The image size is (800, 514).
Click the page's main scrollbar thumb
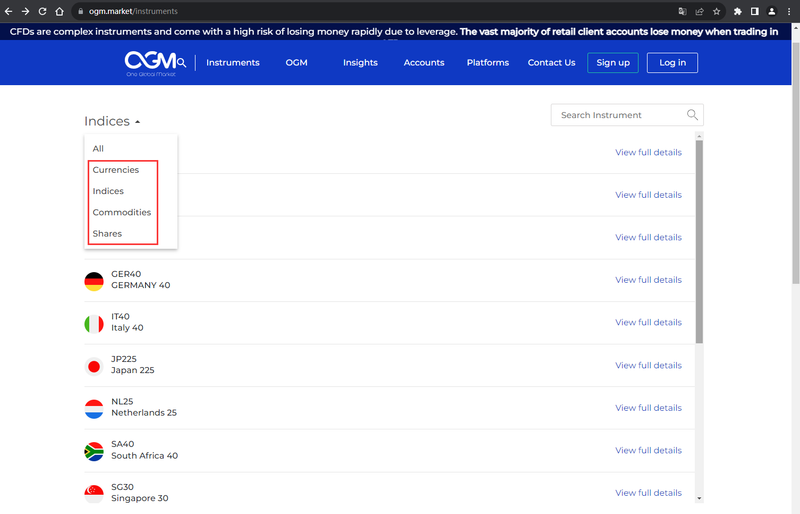pyautogui.click(x=795, y=162)
